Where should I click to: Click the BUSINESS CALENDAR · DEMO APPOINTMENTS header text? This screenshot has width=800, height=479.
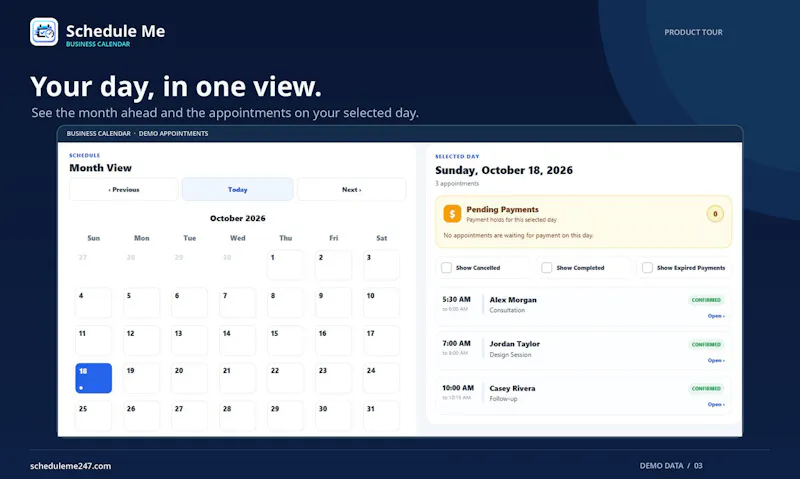coord(137,134)
